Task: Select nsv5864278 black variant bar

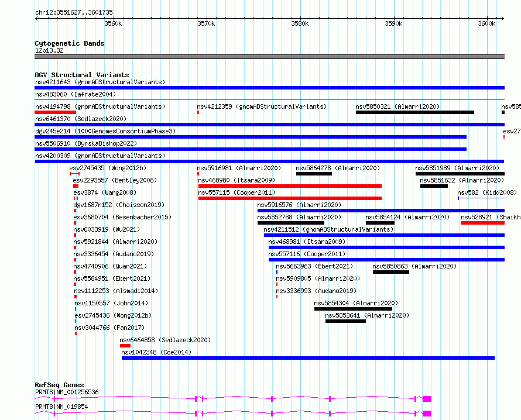Action: 314,174
